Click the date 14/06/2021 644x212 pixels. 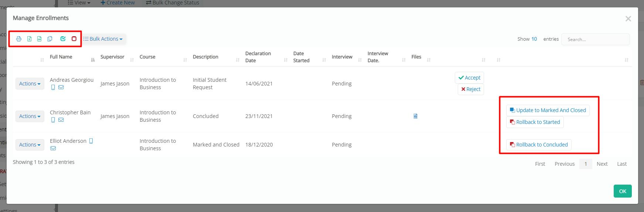click(259, 84)
